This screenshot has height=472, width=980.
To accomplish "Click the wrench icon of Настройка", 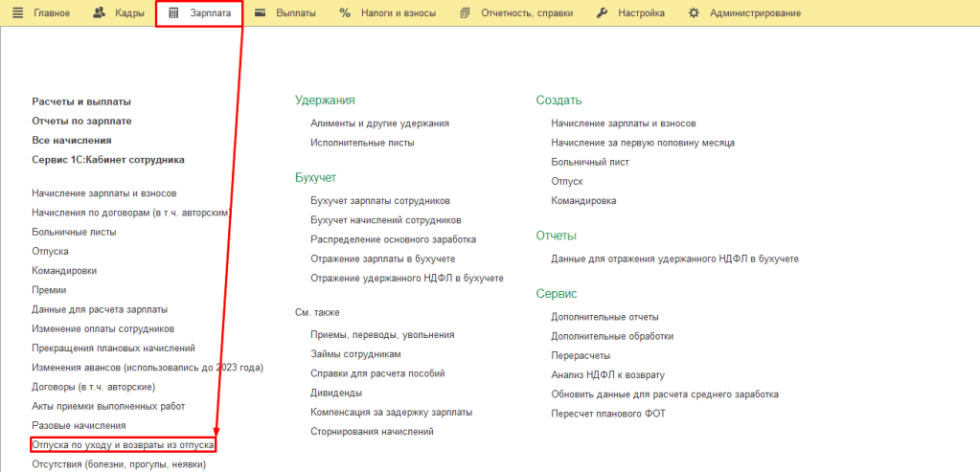I will 602,12.
